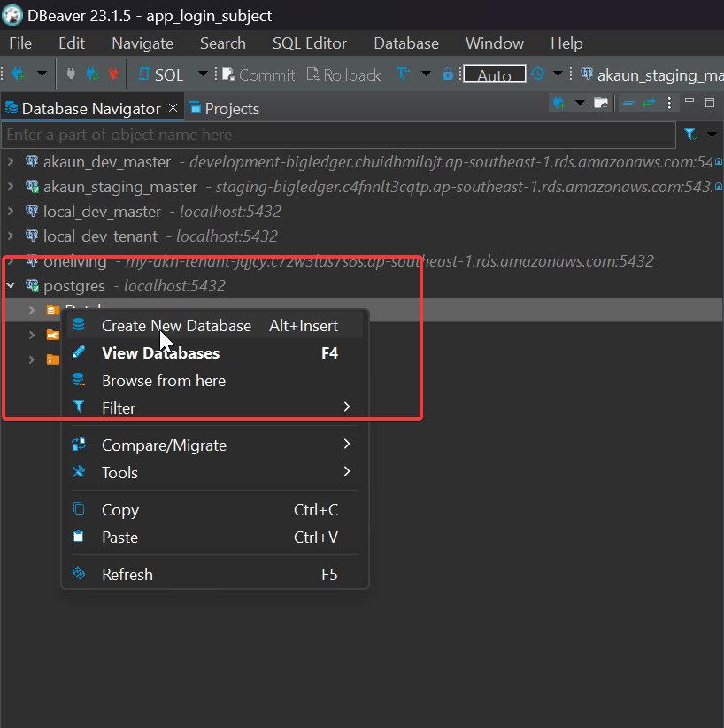The width and height of the screenshot is (724, 728).
Task: Collapse the postgres connection node
Action: tap(11, 285)
